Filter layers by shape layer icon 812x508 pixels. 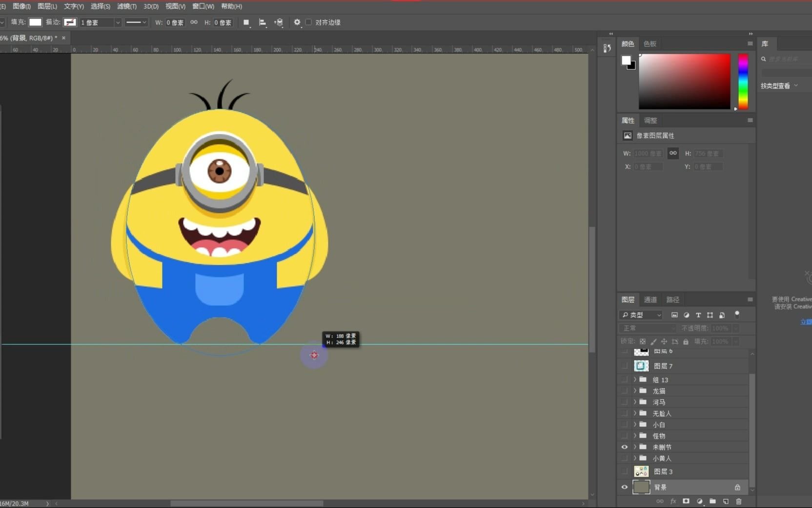[710, 315]
